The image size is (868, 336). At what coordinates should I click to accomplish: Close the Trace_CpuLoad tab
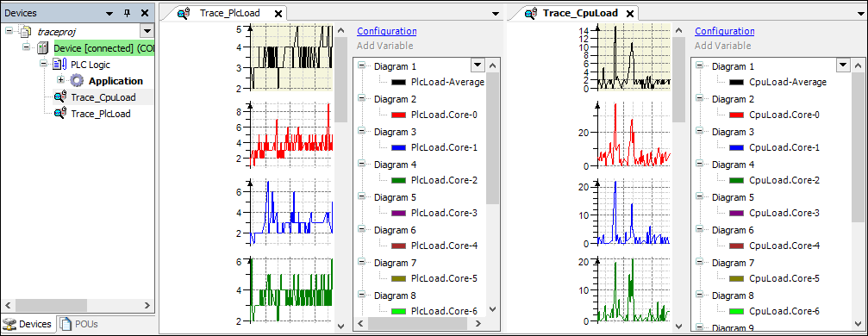pyautogui.click(x=629, y=13)
